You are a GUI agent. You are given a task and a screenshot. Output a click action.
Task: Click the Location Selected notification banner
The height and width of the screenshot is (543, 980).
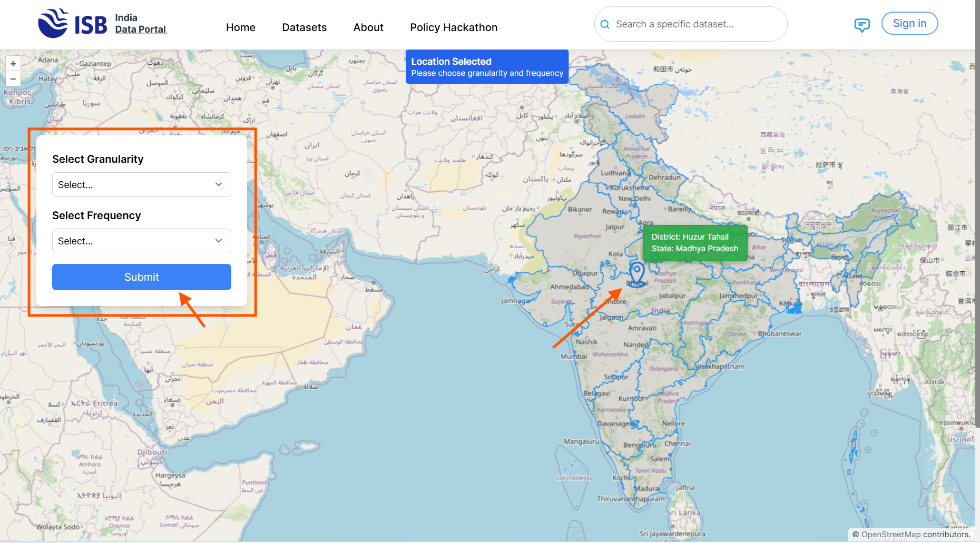click(x=487, y=67)
